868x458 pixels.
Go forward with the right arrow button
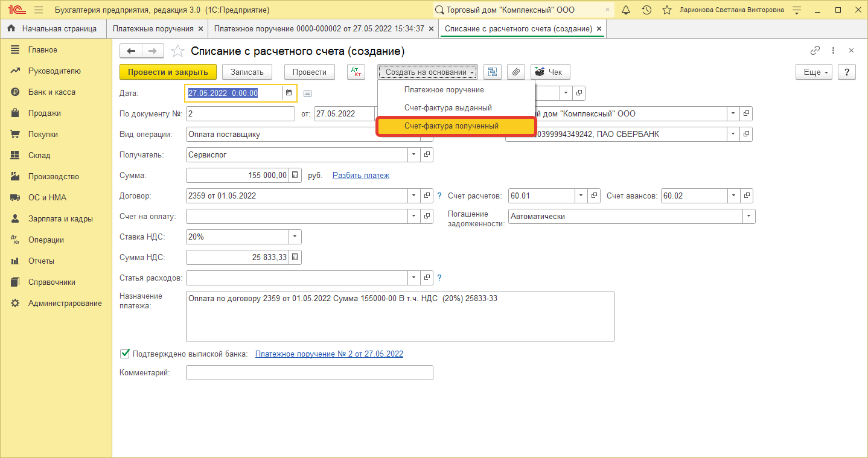[x=153, y=51]
